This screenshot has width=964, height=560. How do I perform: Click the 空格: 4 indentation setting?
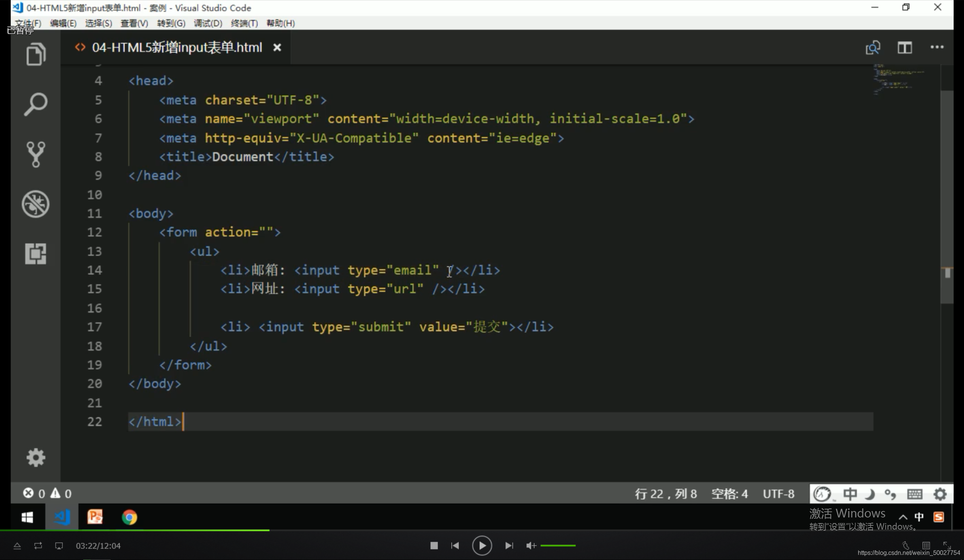729,493
